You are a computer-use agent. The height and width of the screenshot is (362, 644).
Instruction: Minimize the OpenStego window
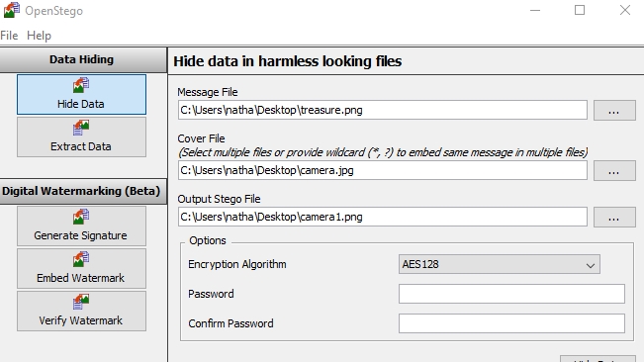pyautogui.click(x=535, y=10)
